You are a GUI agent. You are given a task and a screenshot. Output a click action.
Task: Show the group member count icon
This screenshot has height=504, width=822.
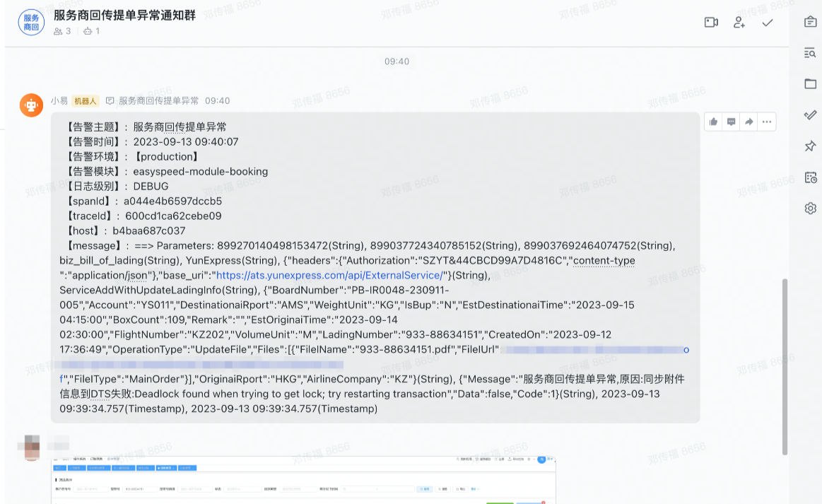58,32
